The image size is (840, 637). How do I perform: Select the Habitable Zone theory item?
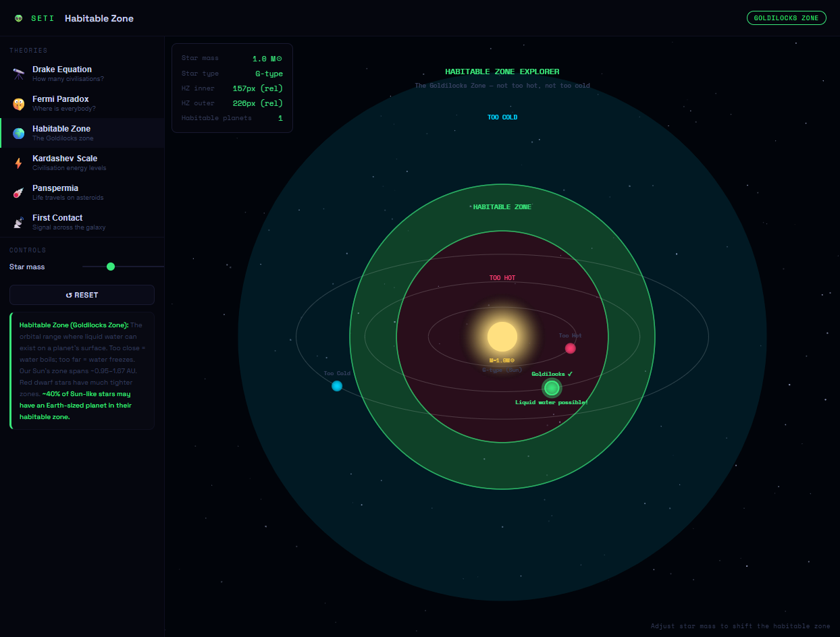(82, 133)
